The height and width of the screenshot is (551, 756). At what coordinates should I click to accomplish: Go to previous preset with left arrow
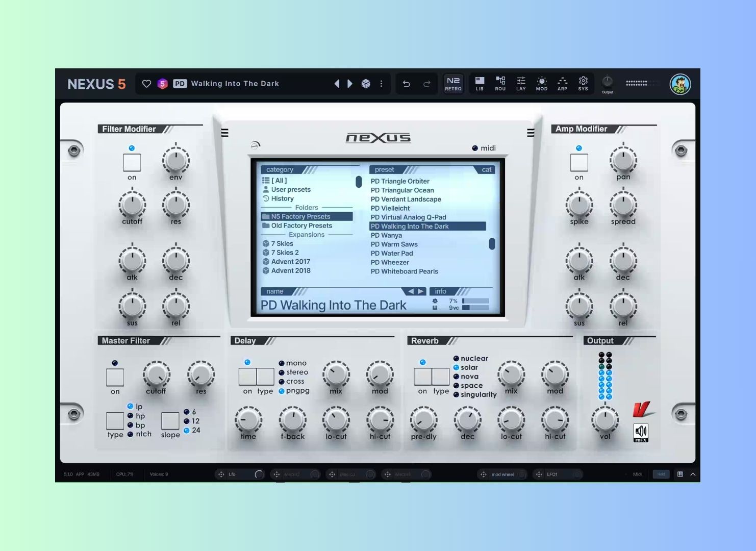[x=337, y=84]
